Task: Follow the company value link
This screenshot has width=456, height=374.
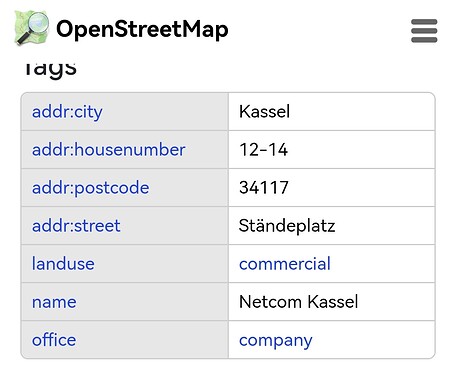Action: (276, 341)
